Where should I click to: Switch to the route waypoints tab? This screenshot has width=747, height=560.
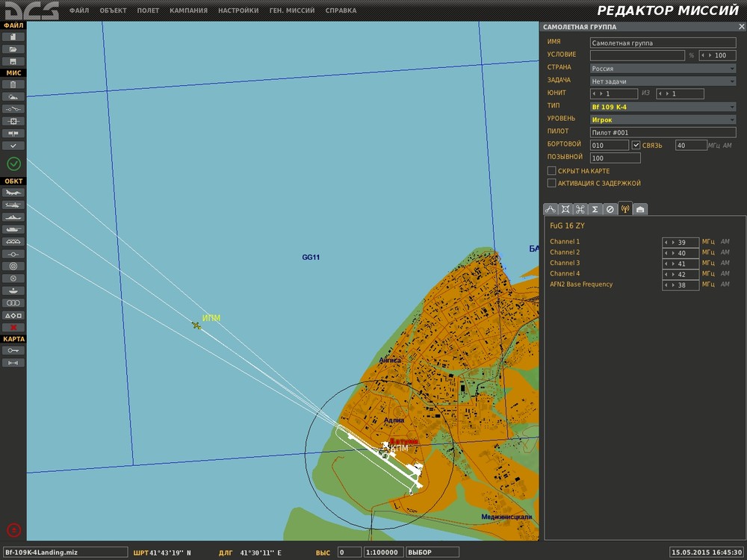[x=551, y=209]
